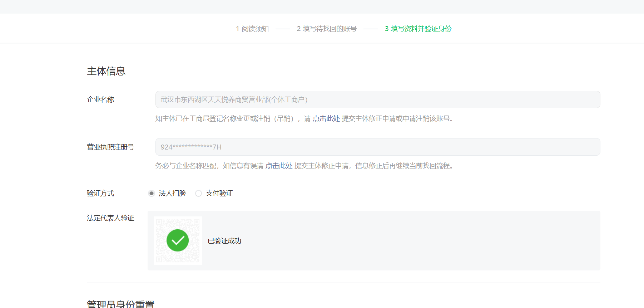Click the 营业执照注册号 input field
Image resolution: width=644 pixels, height=308 pixels.
coord(378,147)
